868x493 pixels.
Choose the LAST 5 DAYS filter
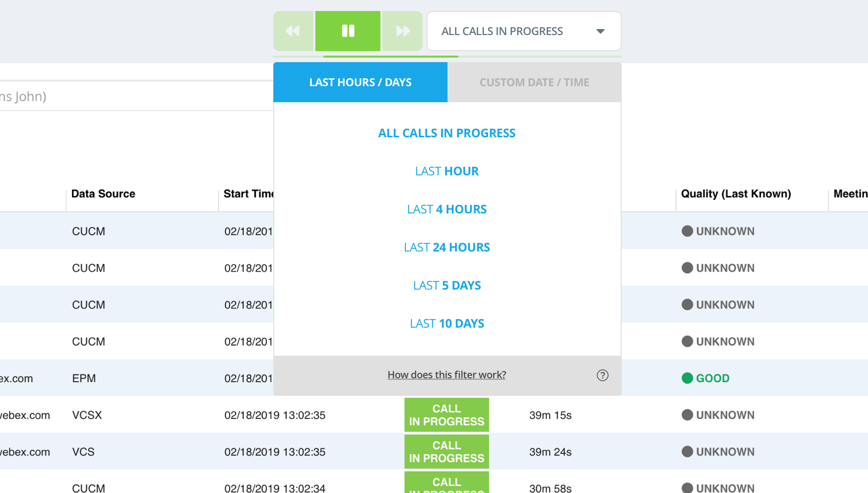[x=447, y=286]
